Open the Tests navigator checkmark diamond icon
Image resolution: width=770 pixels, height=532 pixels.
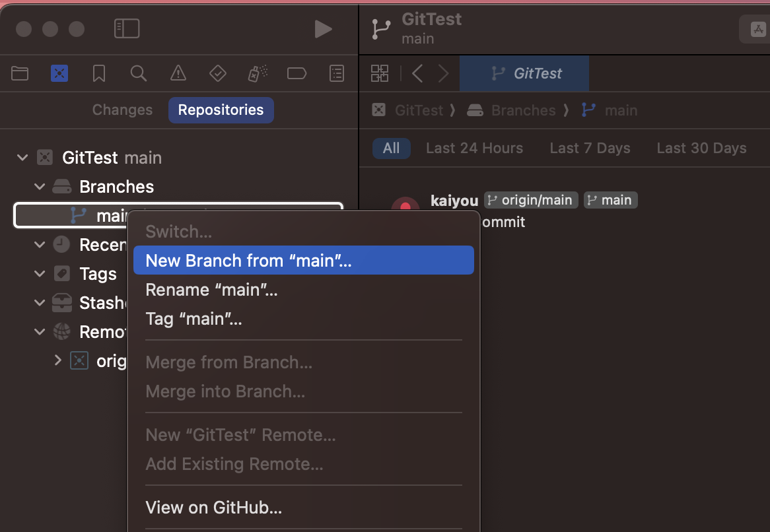[x=217, y=73]
